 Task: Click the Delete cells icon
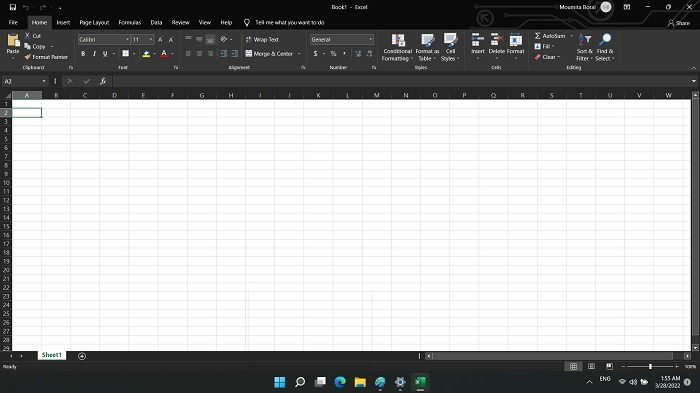(x=496, y=40)
